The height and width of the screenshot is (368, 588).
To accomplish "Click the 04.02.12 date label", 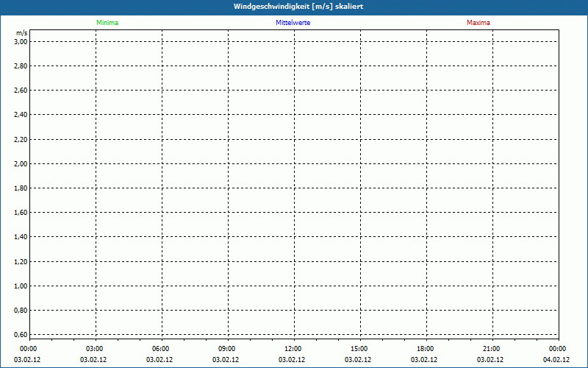I will coord(556,360).
